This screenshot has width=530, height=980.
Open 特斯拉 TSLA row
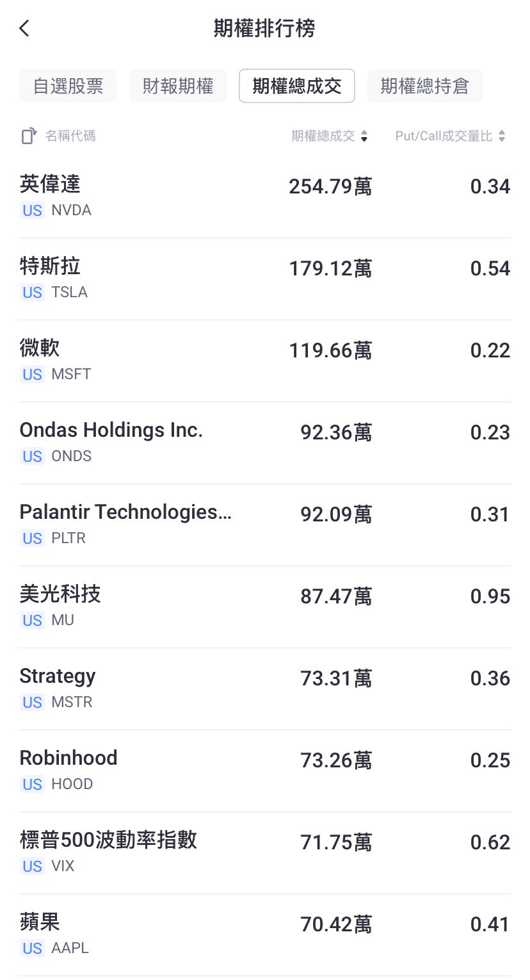coord(265,279)
